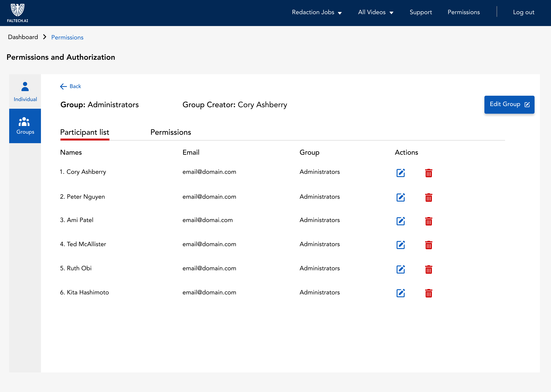Edit participant Ted McAllister

[401, 245]
